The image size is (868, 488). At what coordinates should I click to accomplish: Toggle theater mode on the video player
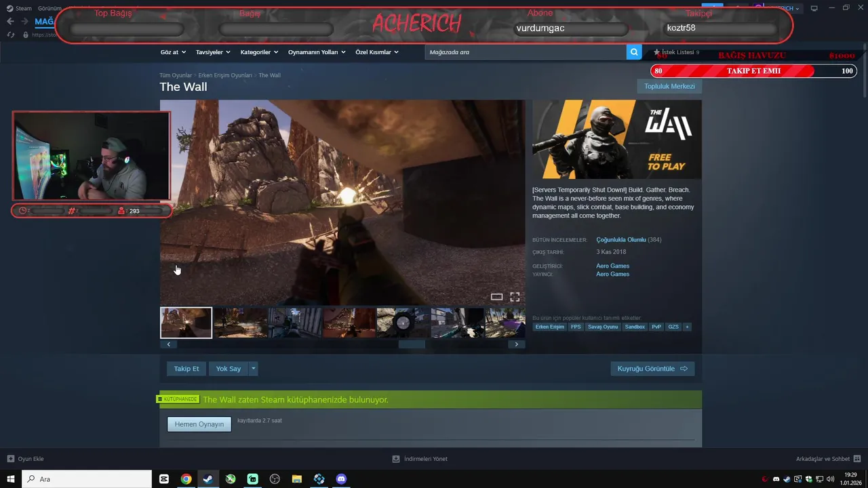[x=496, y=297]
